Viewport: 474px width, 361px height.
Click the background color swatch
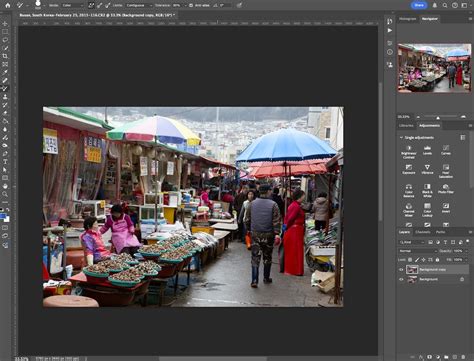[7, 219]
